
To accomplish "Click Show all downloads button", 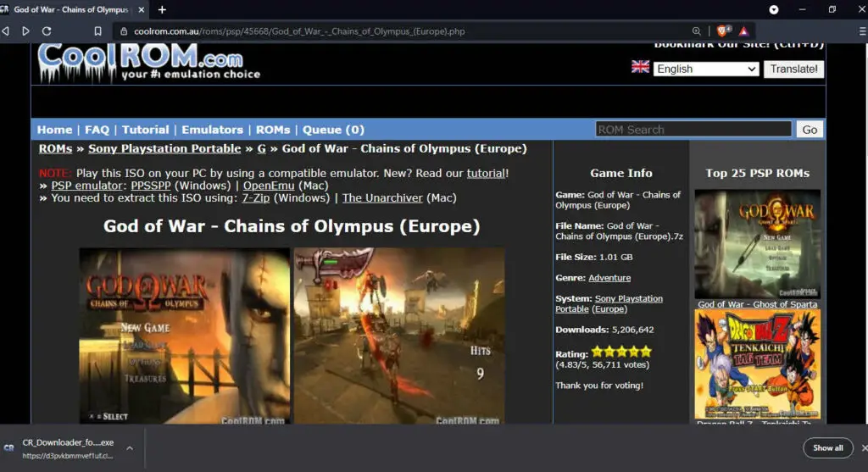I will coord(827,448).
